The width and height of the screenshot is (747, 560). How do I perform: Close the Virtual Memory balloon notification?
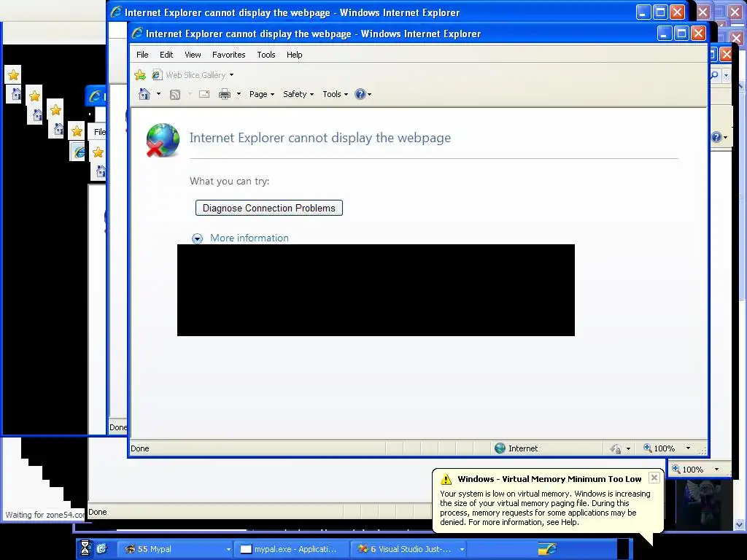tap(654, 478)
